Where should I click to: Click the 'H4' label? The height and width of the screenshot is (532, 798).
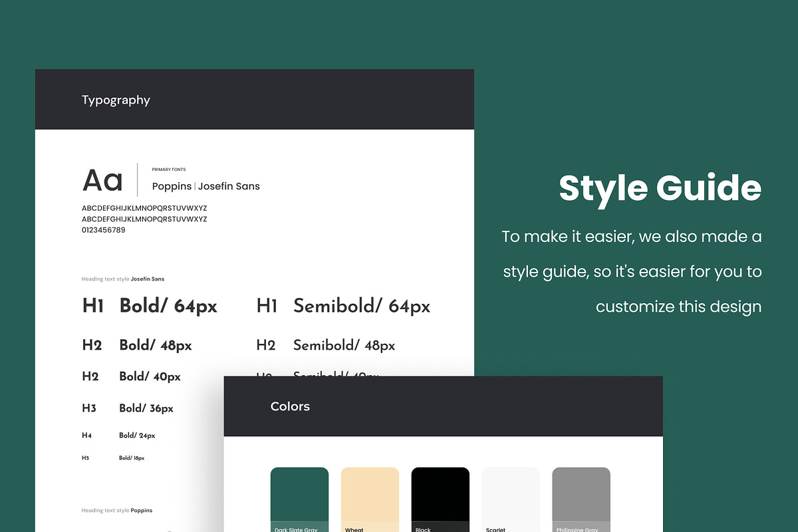(86, 436)
